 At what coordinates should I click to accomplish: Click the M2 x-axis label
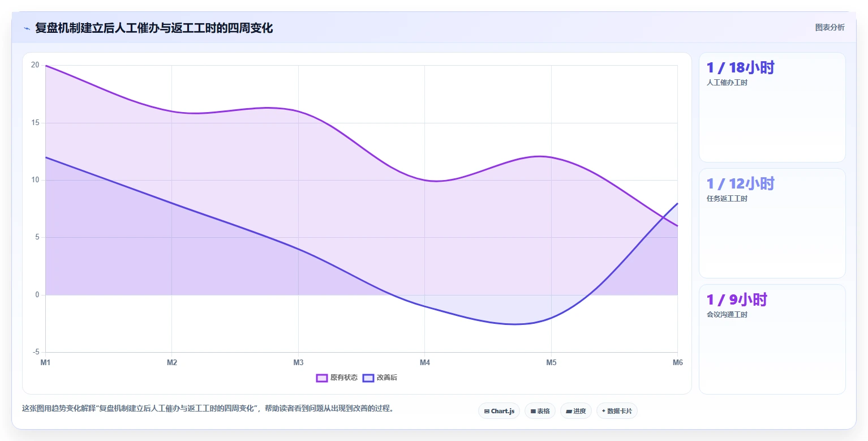(172, 362)
